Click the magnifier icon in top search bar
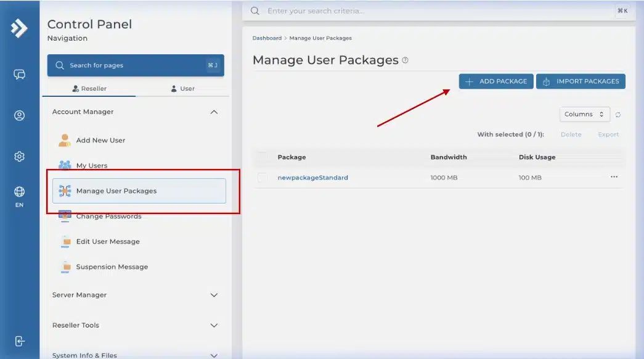 255,10
